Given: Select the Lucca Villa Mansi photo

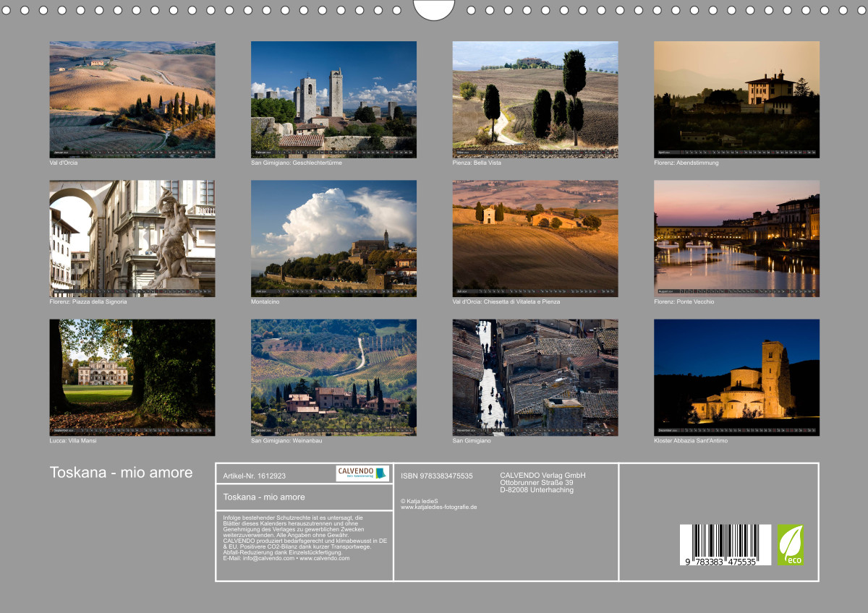Looking at the screenshot, I should pos(132,377).
